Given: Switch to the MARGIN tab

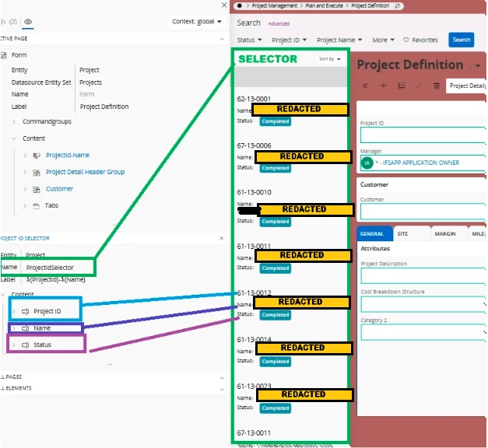Looking at the screenshot, I should tap(449, 233).
